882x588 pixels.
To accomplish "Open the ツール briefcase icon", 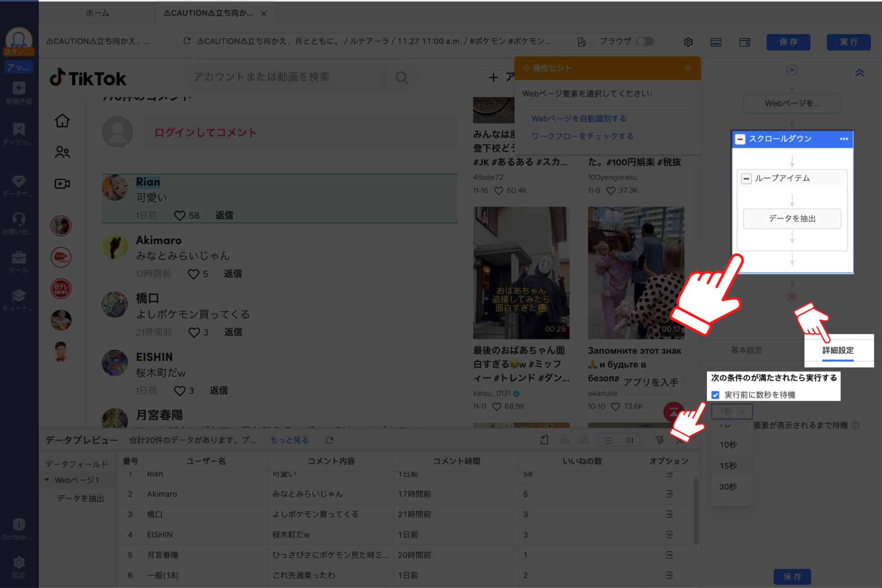I will (x=19, y=257).
